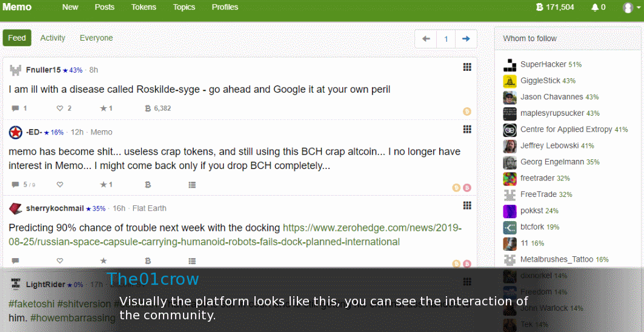644x332 pixels.
Task: Open the freetrader 32% profile link
Action: point(537,178)
